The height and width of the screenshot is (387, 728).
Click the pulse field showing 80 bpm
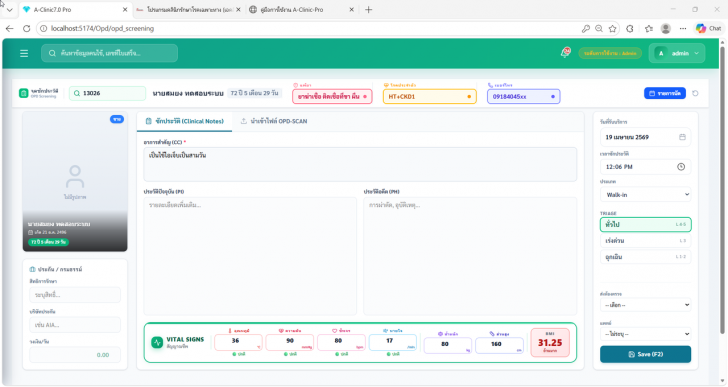coord(341,342)
